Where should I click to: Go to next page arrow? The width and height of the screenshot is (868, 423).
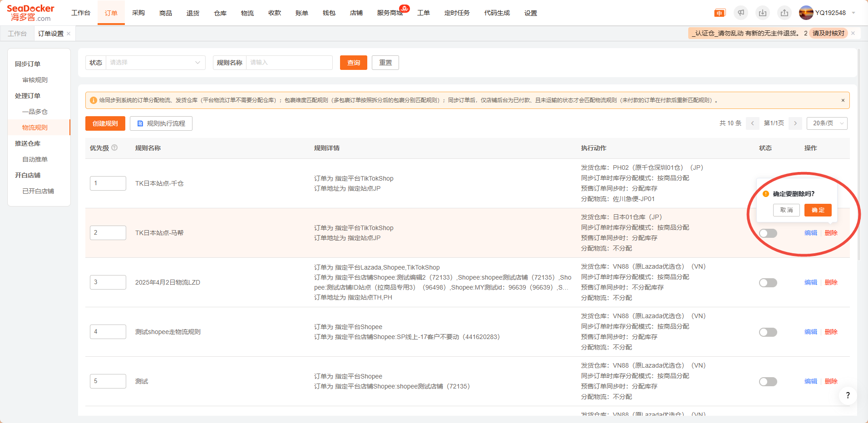point(795,123)
